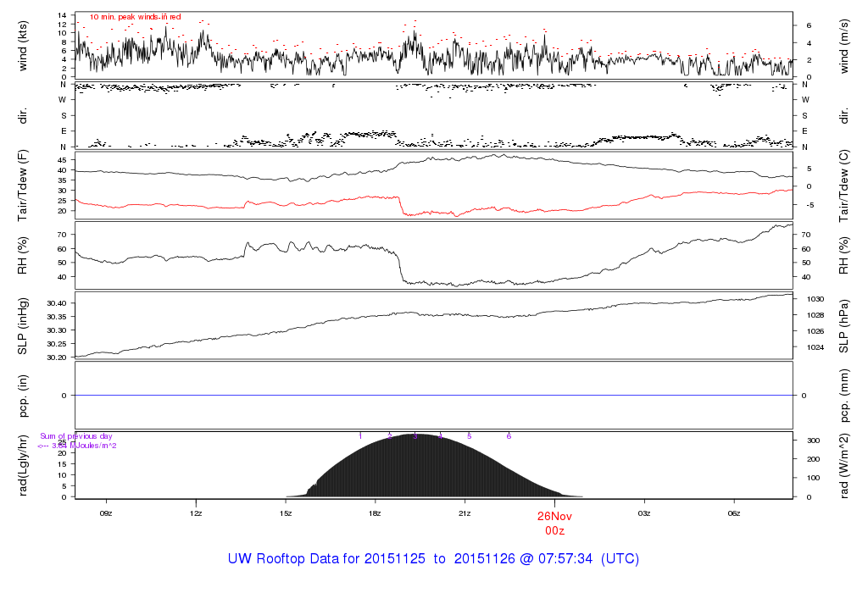Click the '1030' hPa tick value
868x593 pixels.
click(815, 299)
